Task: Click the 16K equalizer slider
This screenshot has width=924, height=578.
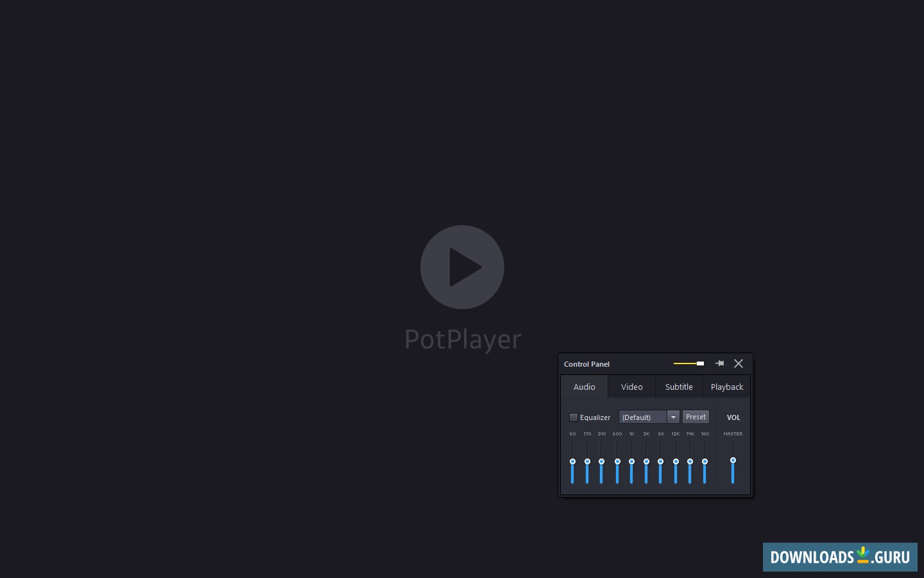Action: pyautogui.click(x=705, y=462)
